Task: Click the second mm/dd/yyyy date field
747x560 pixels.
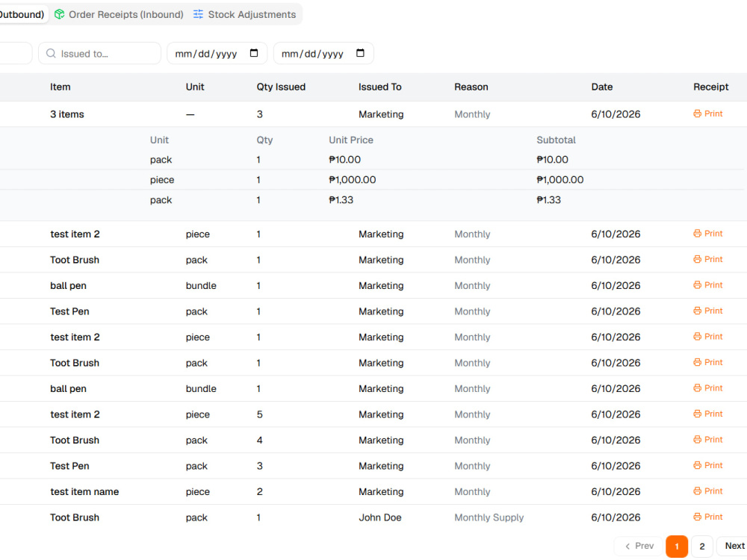Action: 323,53
